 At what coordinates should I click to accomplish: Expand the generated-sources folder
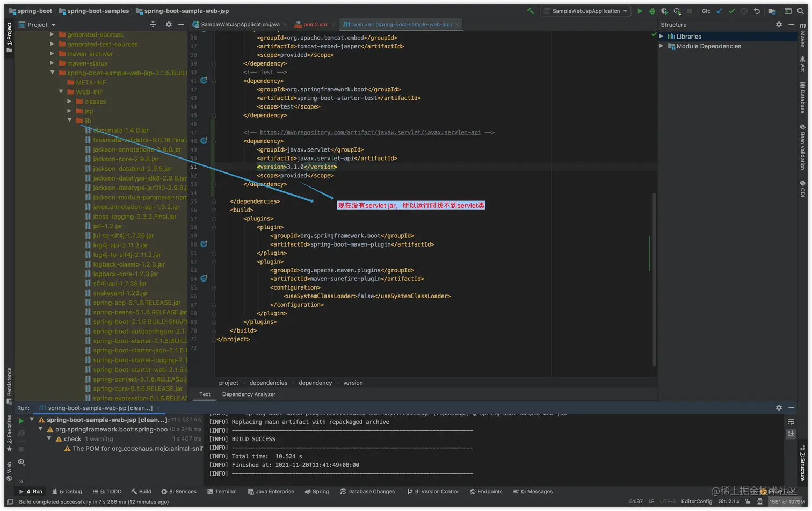(x=52, y=34)
